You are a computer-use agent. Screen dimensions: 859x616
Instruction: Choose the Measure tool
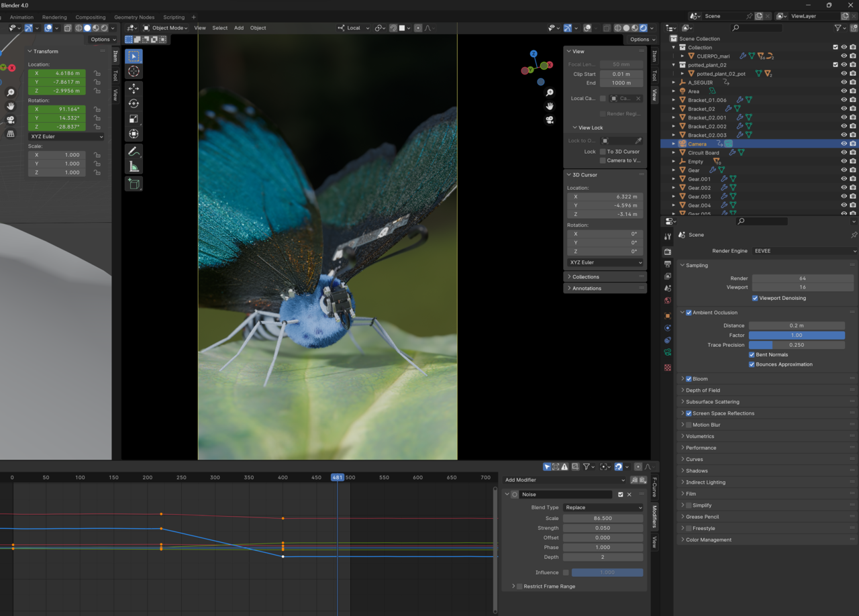[x=134, y=166]
